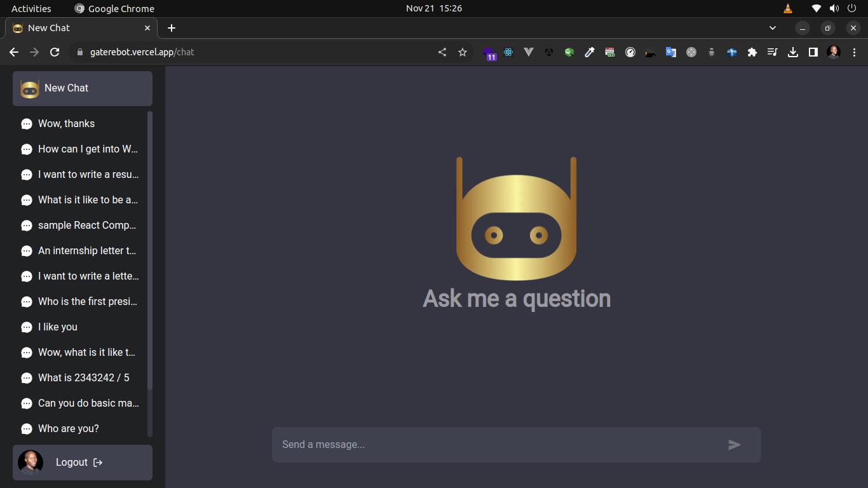Focus the "Send a message..." input field

pos(496,445)
